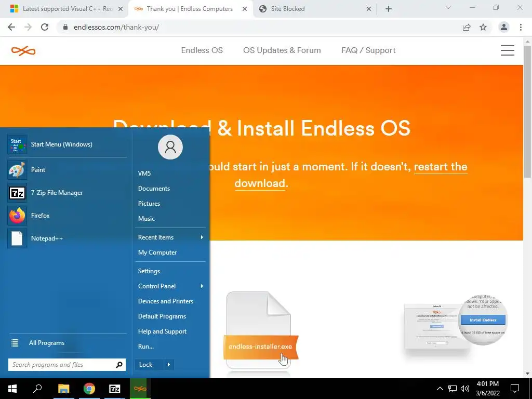Click the endless-installer.exe file illustration
The image size is (532, 399).
(x=260, y=330)
